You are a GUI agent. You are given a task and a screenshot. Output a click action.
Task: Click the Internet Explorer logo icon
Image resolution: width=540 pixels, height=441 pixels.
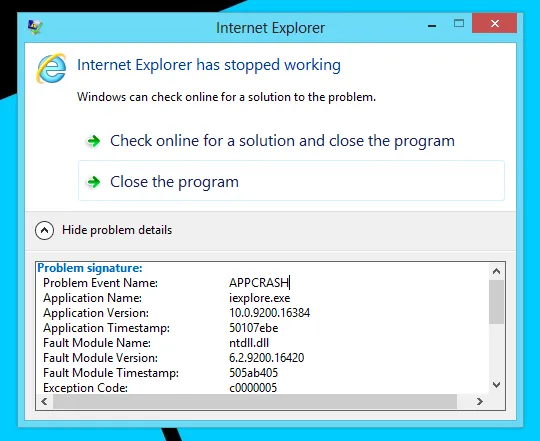(51, 68)
